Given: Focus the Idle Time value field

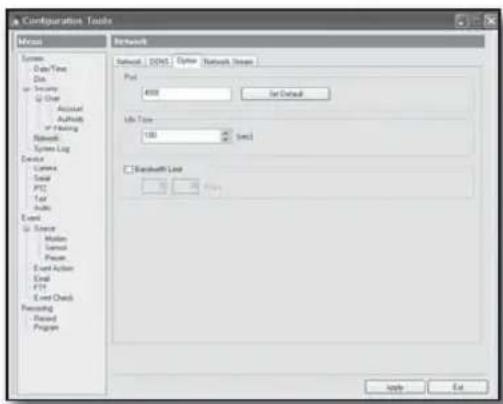Looking at the screenshot, I should 182,136.
